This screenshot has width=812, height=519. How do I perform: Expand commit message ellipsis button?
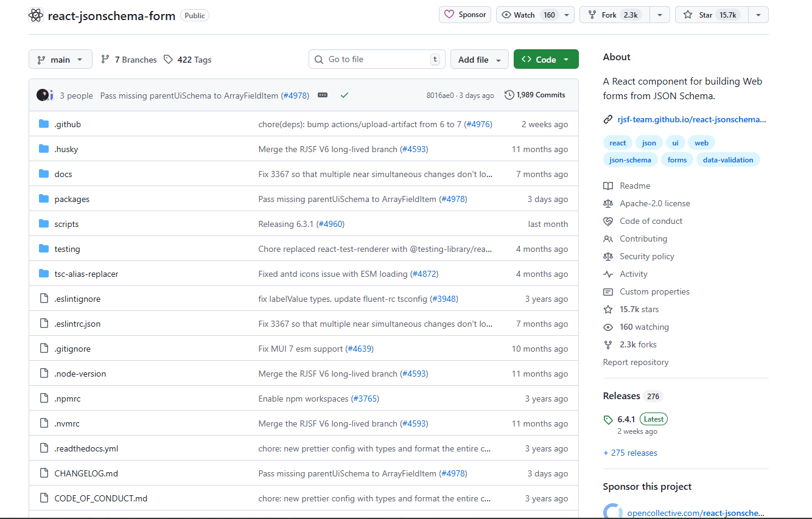pos(323,96)
